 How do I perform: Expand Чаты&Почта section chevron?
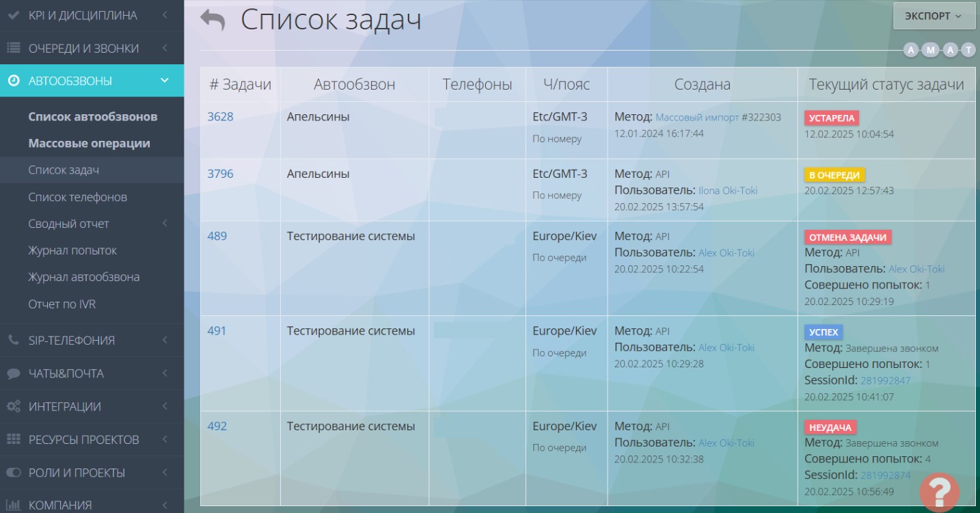click(165, 373)
